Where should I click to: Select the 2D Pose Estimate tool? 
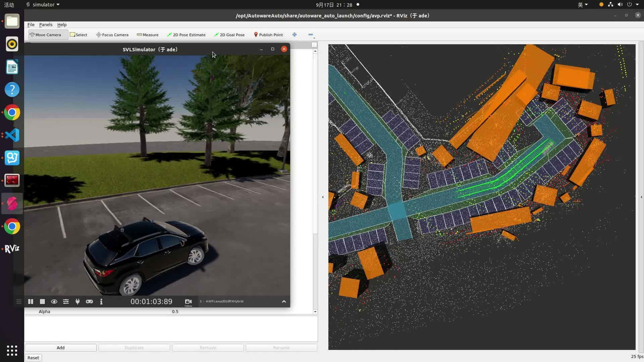point(186,35)
